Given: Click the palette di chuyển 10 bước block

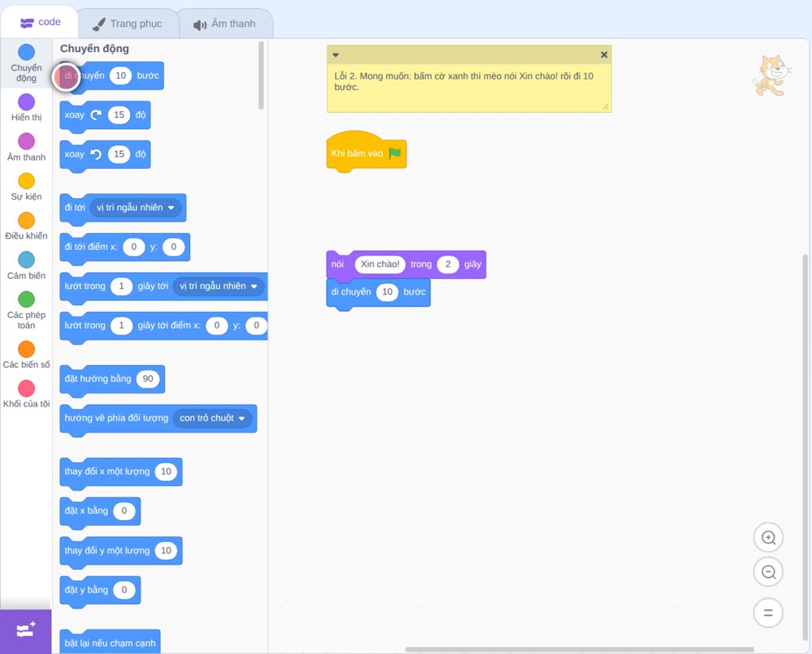Looking at the screenshot, I should point(112,76).
